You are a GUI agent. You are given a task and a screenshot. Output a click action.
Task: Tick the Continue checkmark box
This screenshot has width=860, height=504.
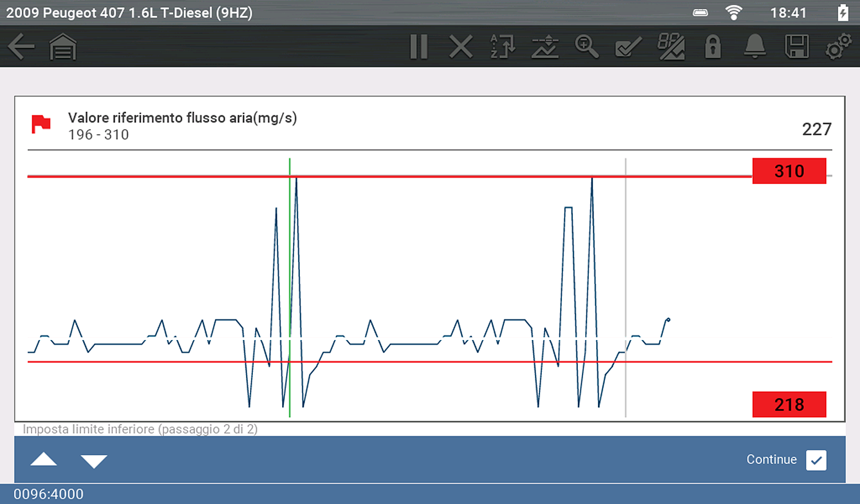(x=816, y=460)
